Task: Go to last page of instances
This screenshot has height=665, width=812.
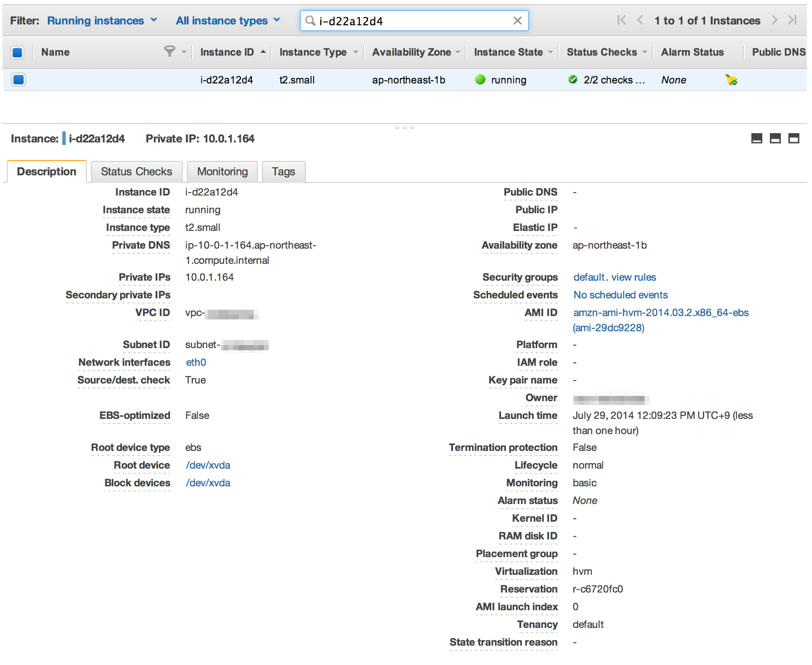Action: (792, 20)
